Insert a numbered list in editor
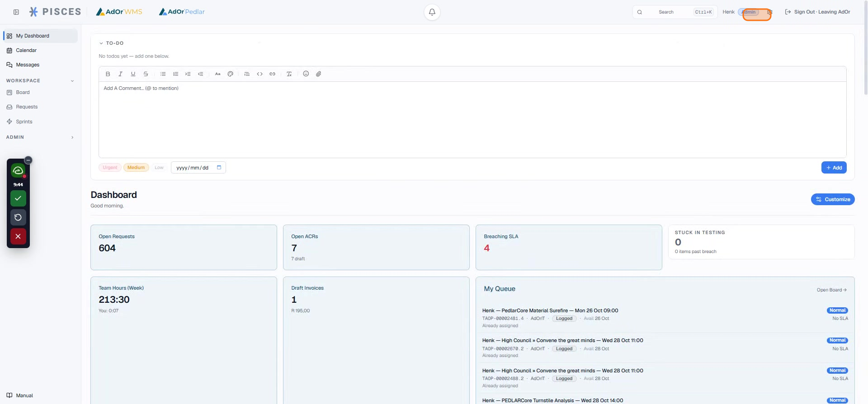The image size is (868, 404). coord(175,74)
